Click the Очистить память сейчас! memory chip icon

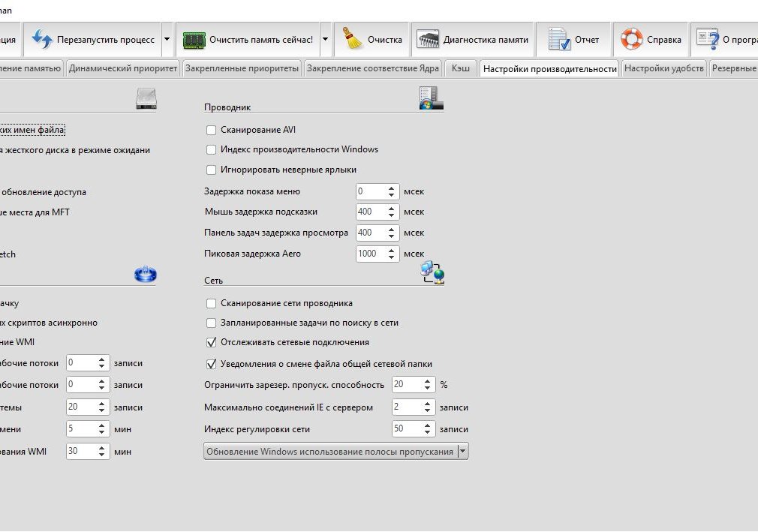point(194,40)
